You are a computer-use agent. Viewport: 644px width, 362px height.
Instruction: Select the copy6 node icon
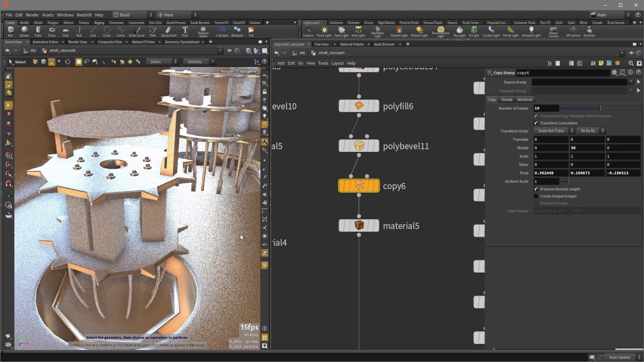pos(359,186)
